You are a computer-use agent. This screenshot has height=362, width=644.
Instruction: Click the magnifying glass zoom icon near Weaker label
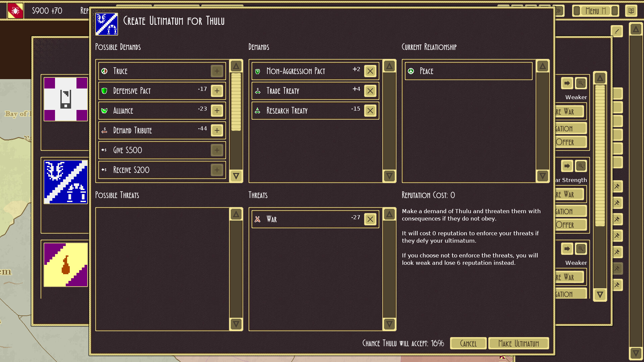point(581,83)
